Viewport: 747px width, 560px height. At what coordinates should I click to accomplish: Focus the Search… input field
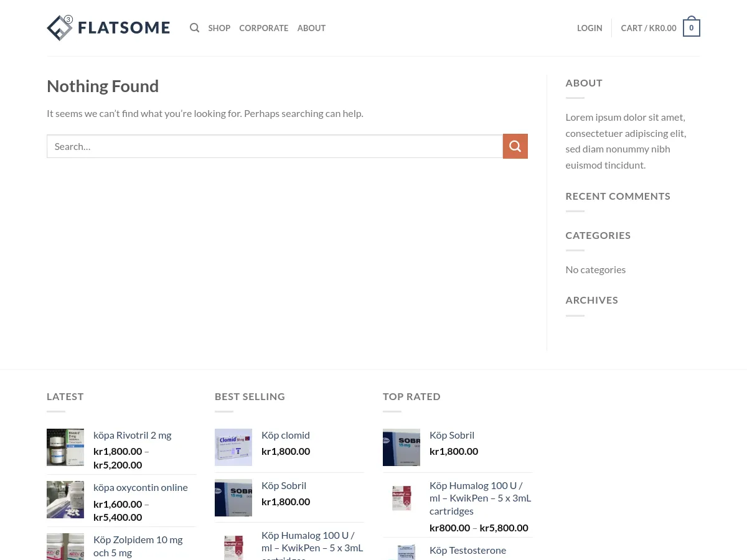[x=275, y=146]
